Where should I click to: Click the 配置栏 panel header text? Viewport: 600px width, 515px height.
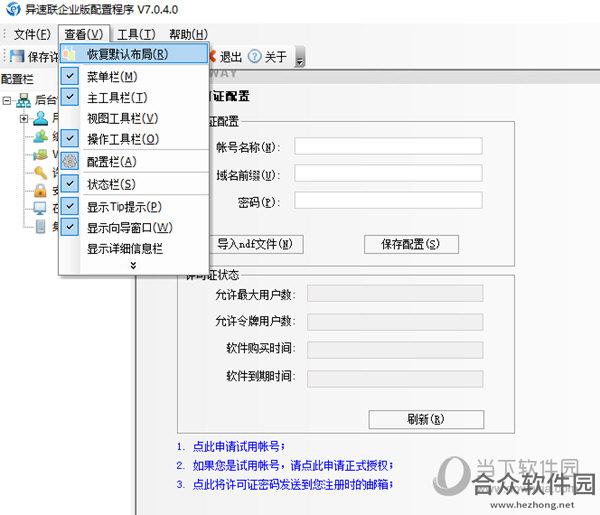click(17, 79)
